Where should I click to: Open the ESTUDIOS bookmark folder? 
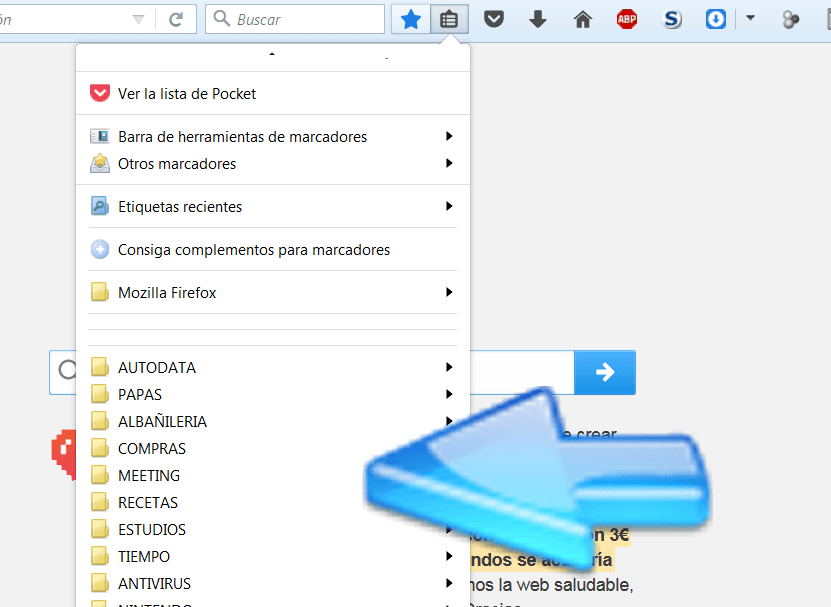[x=273, y=529]
